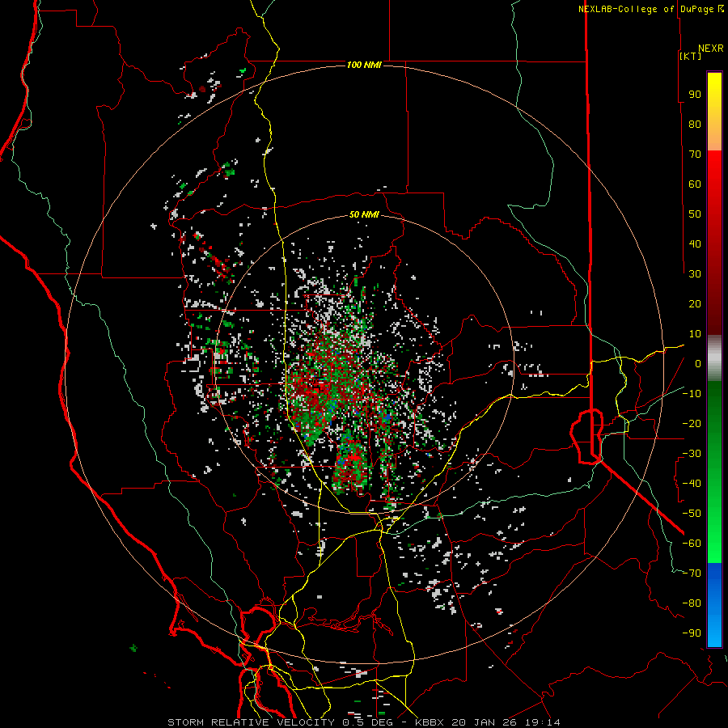Select the -70 knot scale value
The height and width of the screenshot is (728, 728).
pyautogui.click(x=692, y=574)
